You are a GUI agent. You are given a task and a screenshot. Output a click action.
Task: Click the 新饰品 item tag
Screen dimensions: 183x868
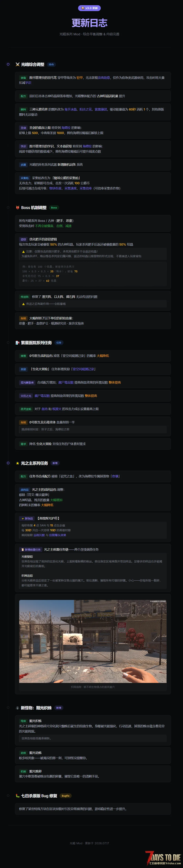coord(27,519)
